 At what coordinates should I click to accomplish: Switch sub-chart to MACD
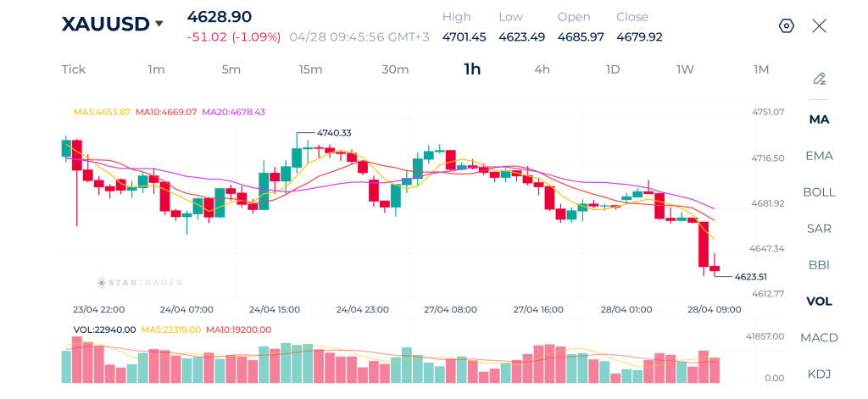click(819, 338)
